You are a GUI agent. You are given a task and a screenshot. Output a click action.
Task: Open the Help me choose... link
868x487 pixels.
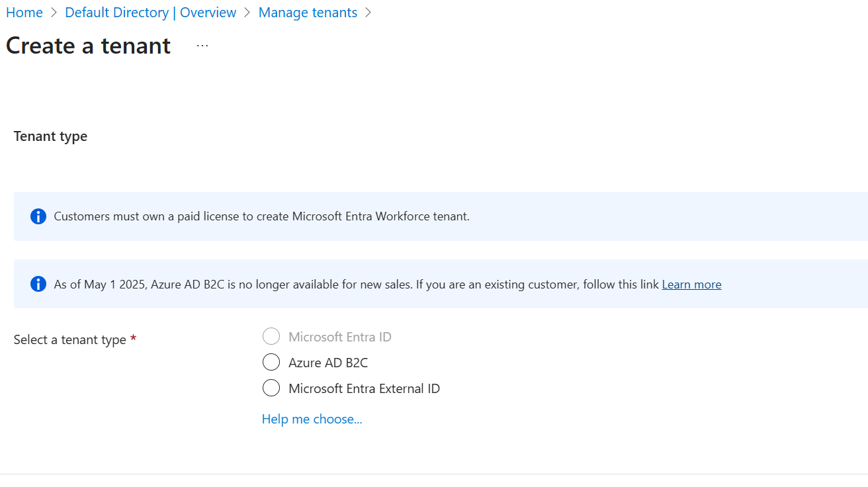[312, 419]
